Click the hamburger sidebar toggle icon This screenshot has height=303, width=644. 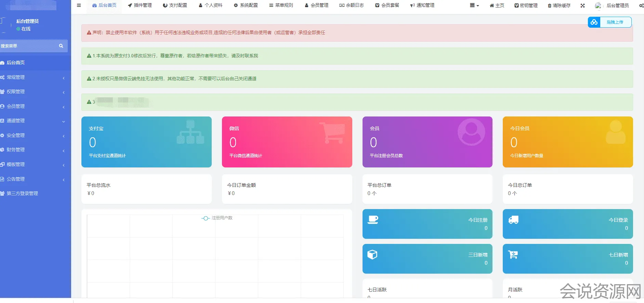[79, 5]
